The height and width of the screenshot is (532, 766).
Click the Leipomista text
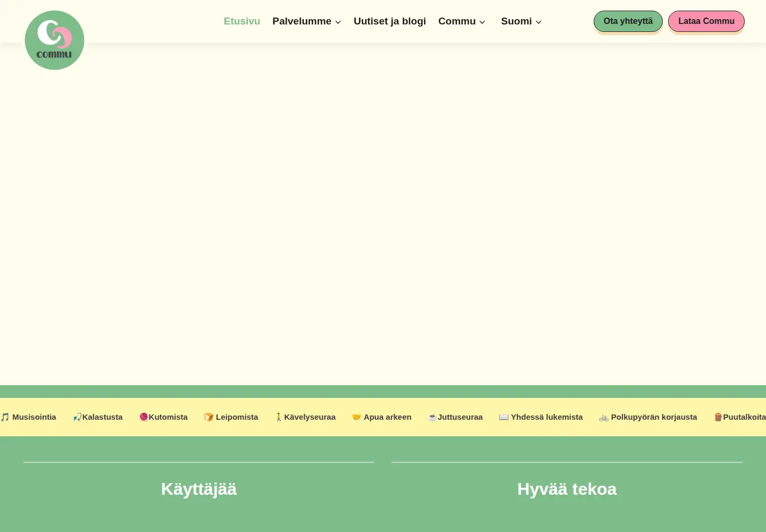(x=237, y=417)
